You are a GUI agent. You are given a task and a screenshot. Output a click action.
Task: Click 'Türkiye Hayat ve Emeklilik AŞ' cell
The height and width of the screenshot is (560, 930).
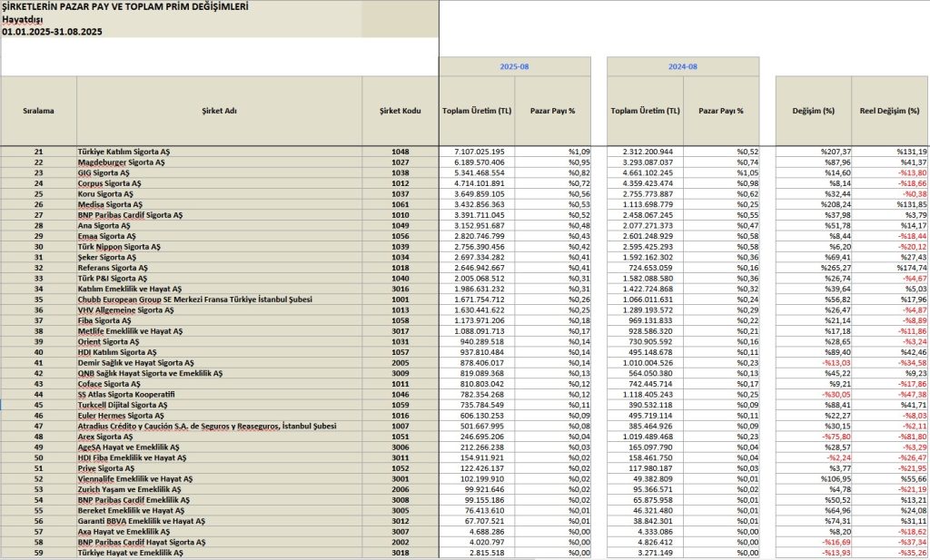click(x=219, y=553)
